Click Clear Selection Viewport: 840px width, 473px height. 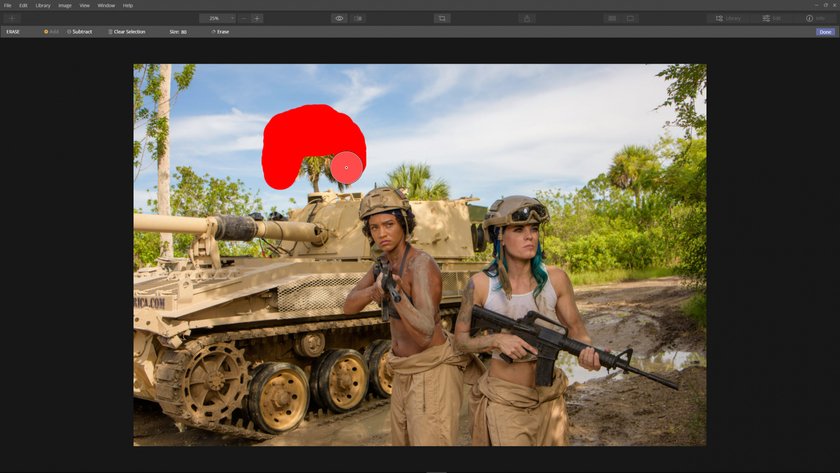point(127,32)
